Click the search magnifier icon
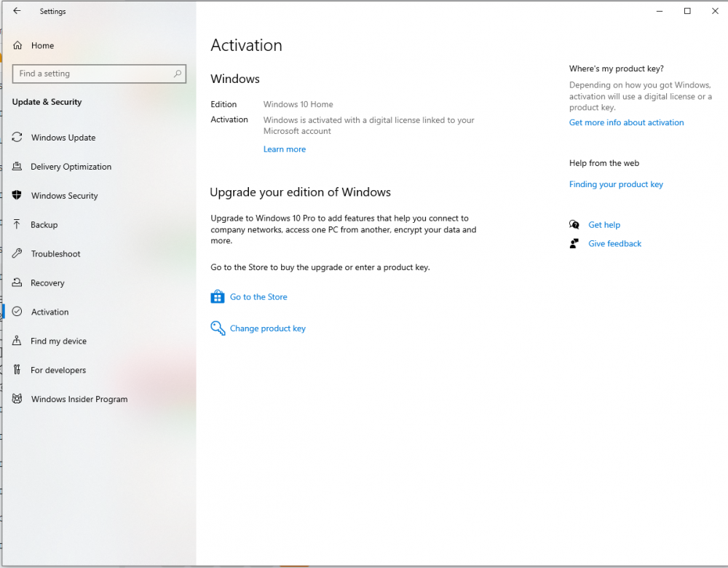Viewport: 728px width, 568px height. coord(177,74)
